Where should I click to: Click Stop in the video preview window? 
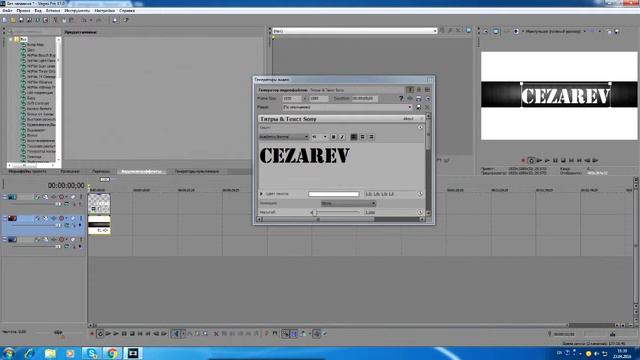pos(563,160)
